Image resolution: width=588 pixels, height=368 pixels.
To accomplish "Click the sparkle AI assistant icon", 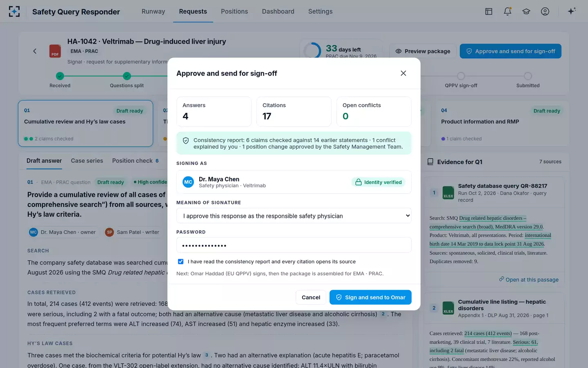I will (572, 11).
